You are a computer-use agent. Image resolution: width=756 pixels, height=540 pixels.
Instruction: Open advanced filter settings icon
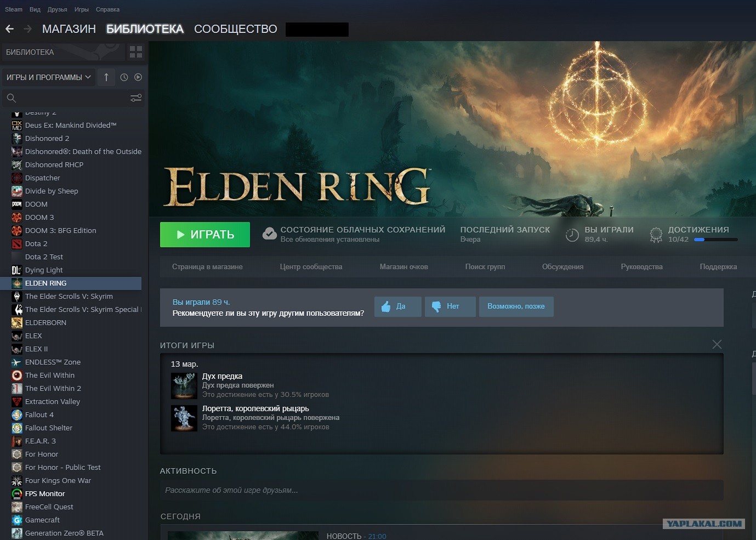click(x=136, y=98)
